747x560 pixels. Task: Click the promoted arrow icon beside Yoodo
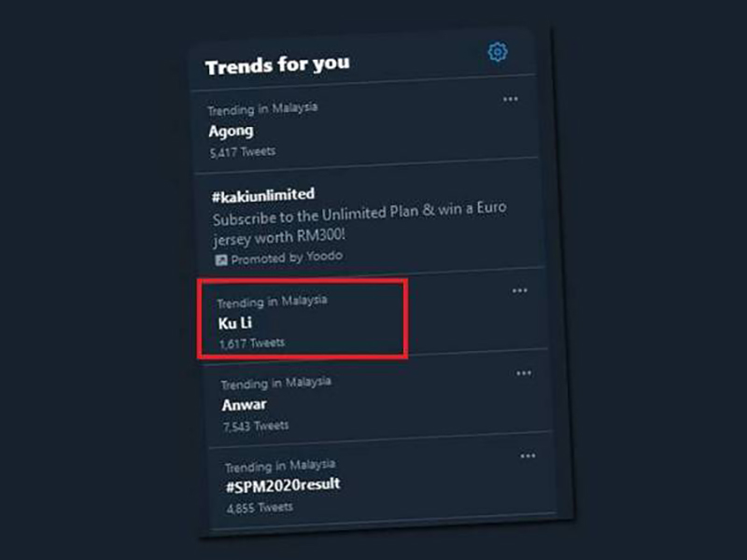[x=220, y=259]
